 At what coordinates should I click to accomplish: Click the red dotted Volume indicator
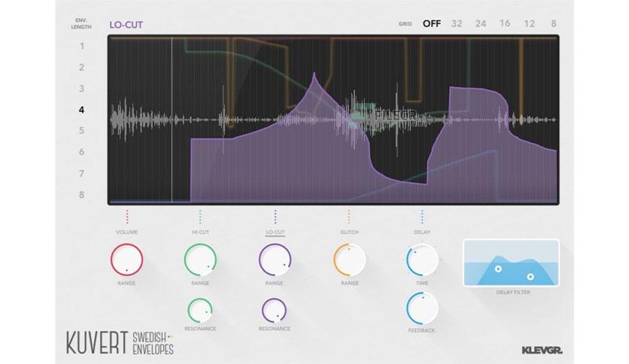pyautogui.click(x=127, y=217)
